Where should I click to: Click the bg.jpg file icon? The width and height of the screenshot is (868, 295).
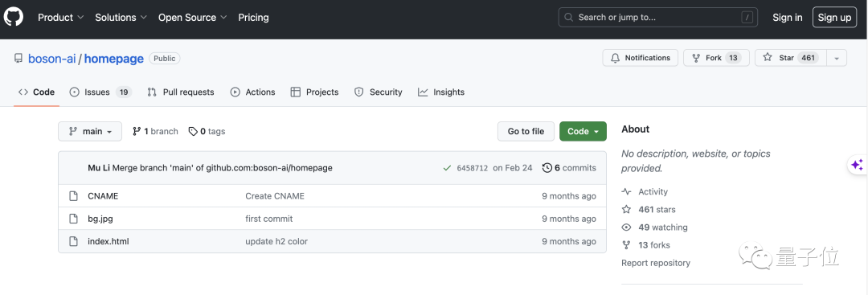73,219
